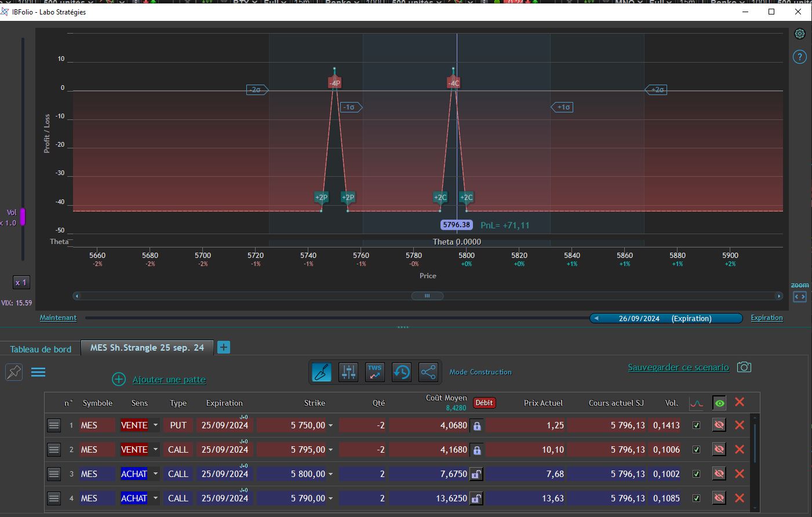Hide leg 3 with its eye toggle

click(719, 474)
